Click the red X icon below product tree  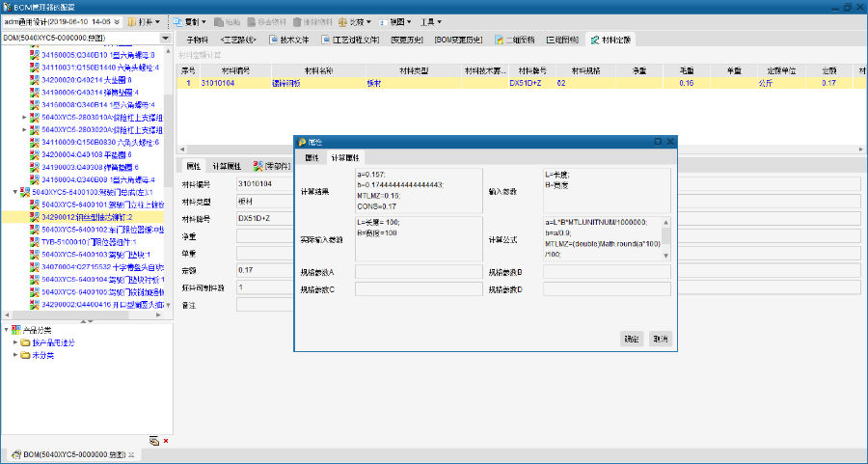[166, 441]
